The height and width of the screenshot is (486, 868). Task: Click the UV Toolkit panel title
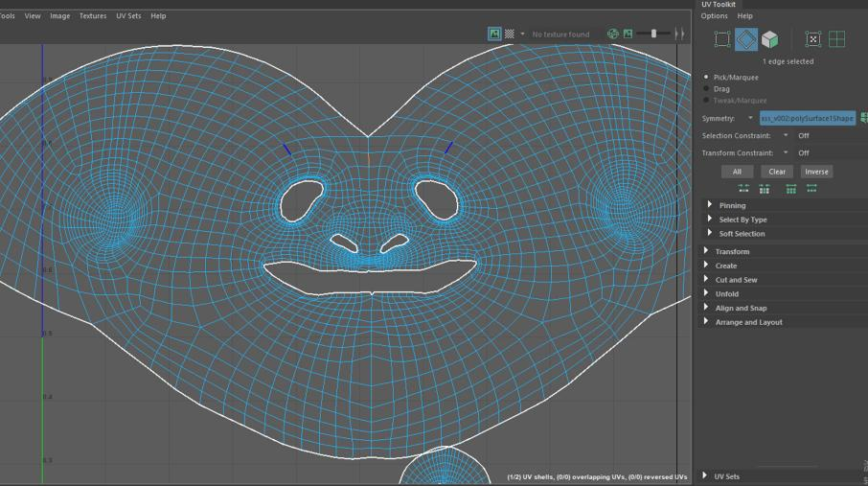point(719,5)
